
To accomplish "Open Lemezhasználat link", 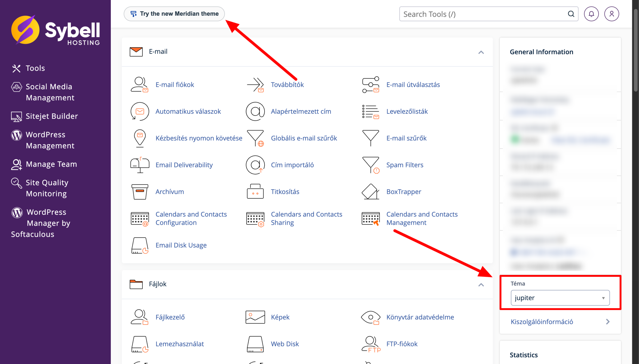I will (x=179, y=344).
